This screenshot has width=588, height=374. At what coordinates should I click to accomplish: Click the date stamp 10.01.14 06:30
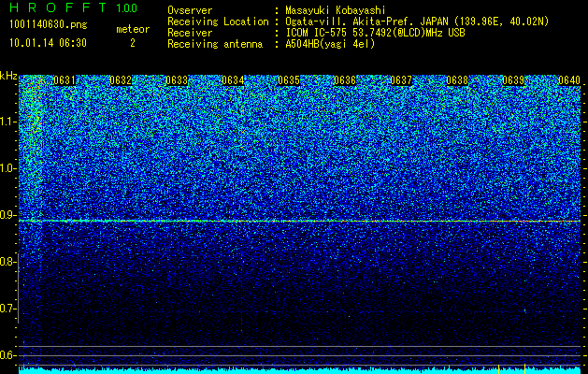tap(48, 43)
